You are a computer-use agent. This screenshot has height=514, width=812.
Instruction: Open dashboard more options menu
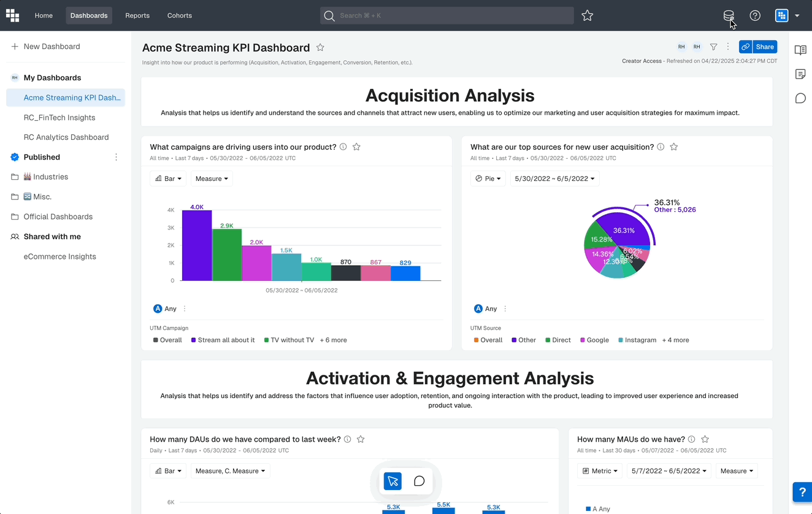click(x=728, y=47)
